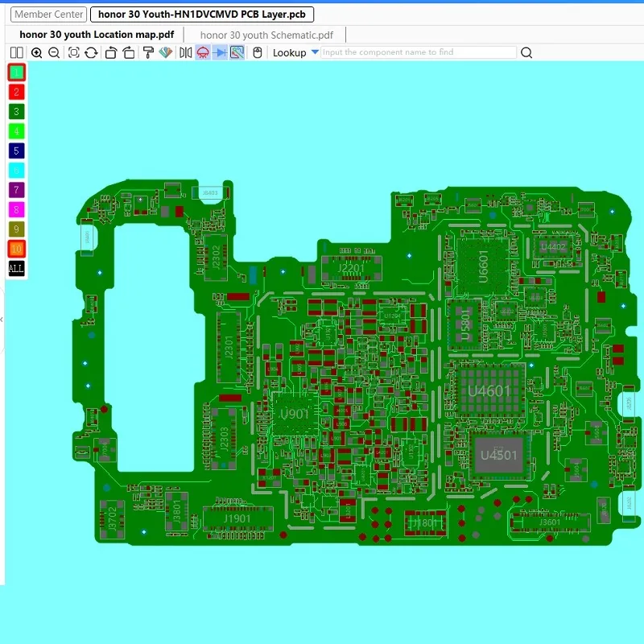Click the mouse settings icon
Viewport: 644px width, 644px height.
(x=258, y=52)
